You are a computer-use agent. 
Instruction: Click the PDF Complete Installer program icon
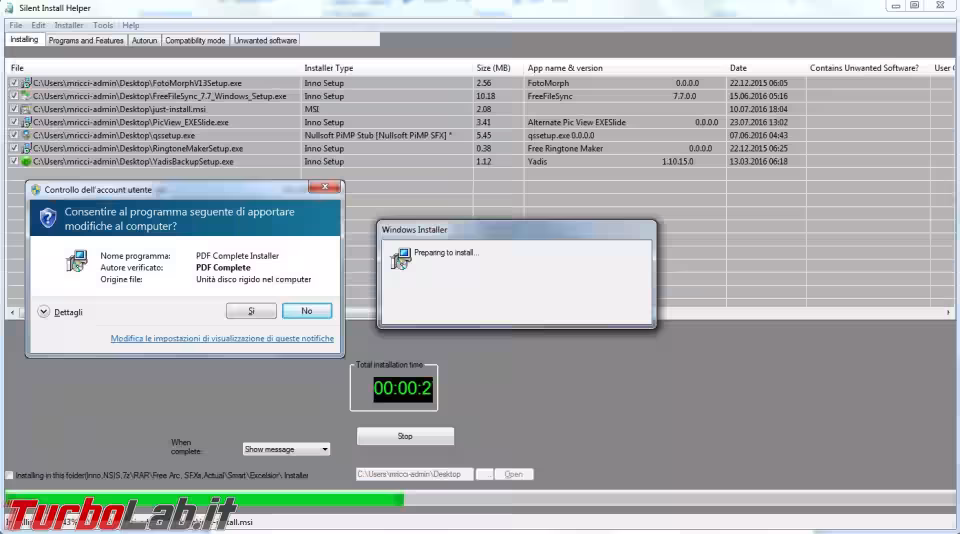pos(77,261)
